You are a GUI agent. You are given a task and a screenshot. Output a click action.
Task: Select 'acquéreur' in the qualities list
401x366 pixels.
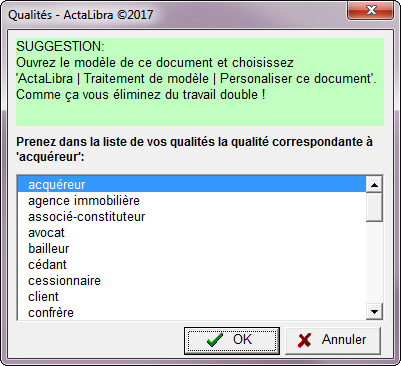192,184
